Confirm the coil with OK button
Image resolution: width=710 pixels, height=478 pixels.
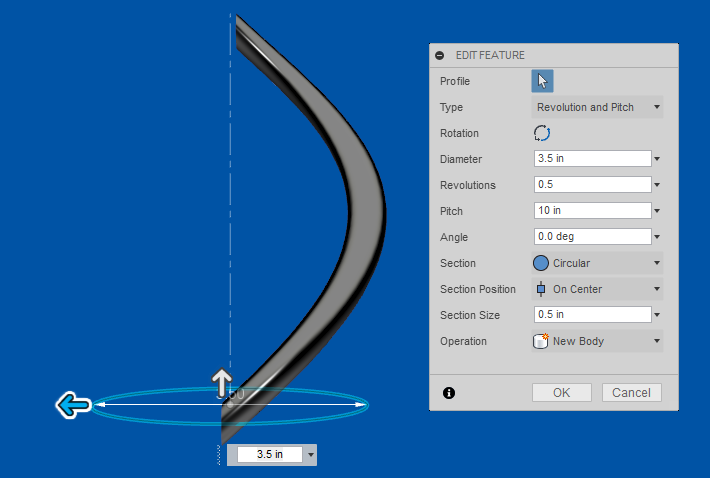coord(561,392)
